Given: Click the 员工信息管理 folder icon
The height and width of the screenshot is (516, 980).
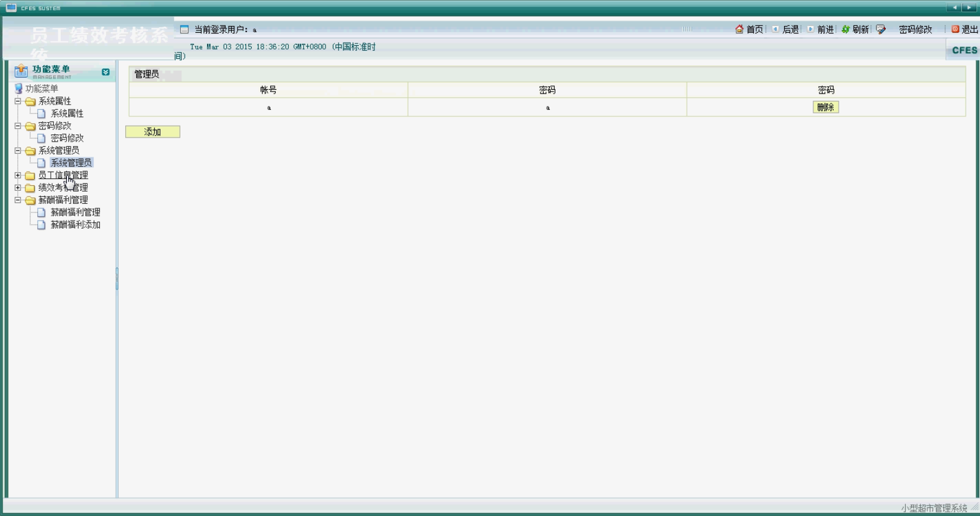Looking at the screenshot, I should click(x=30, y=175).
